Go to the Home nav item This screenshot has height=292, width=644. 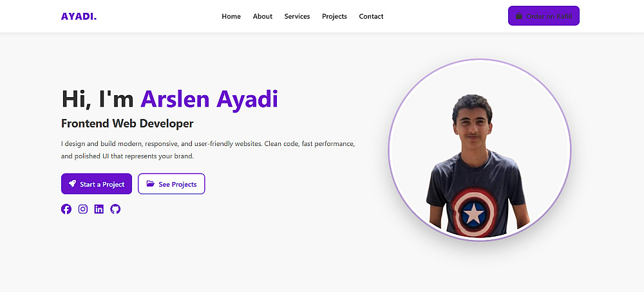point(231,17)
